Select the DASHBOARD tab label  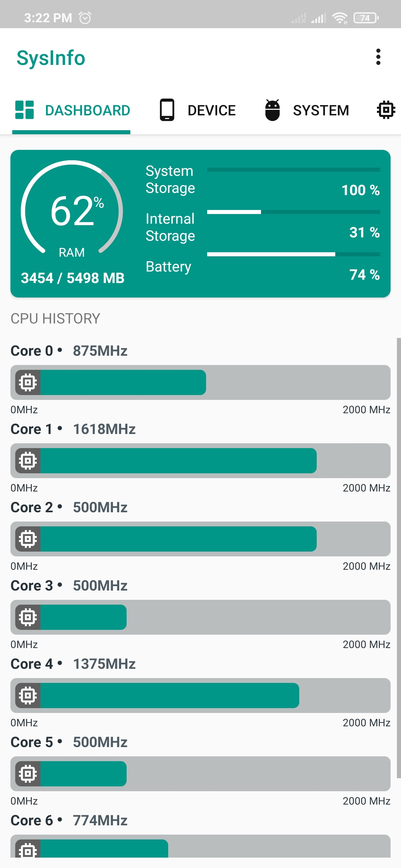(x=88, y=111)
